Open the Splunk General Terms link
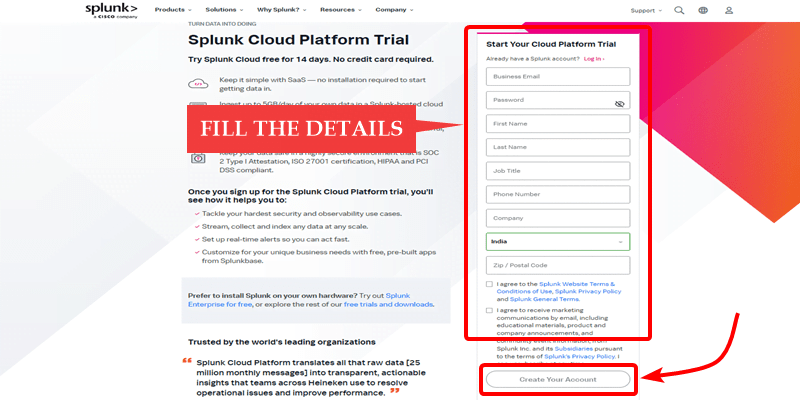The height and width of the screenshot is (400, 800). pyautogui.click(x=544, y=299)
